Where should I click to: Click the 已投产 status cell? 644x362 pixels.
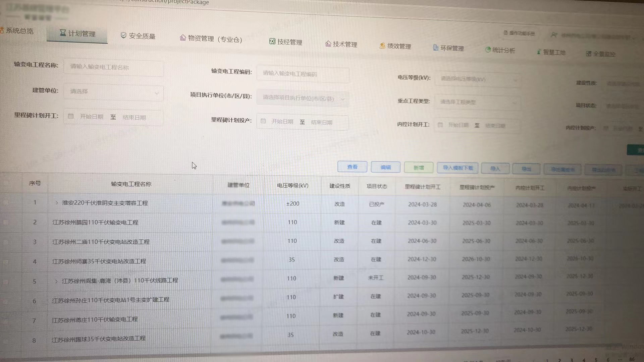click(x=377, y=204)
